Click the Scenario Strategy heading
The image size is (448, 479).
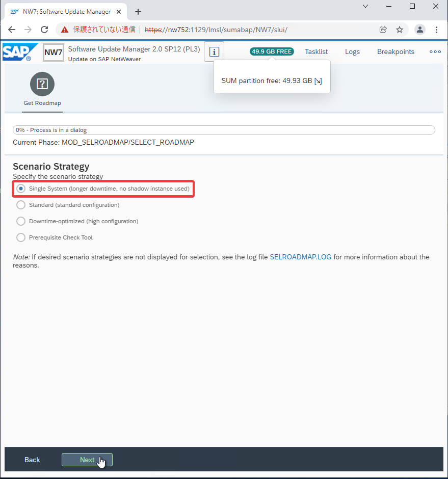tap(51, 167)
